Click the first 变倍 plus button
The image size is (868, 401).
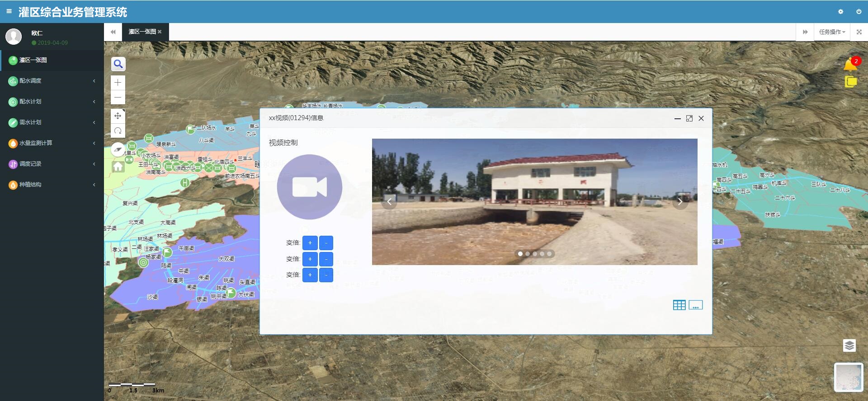310,243
